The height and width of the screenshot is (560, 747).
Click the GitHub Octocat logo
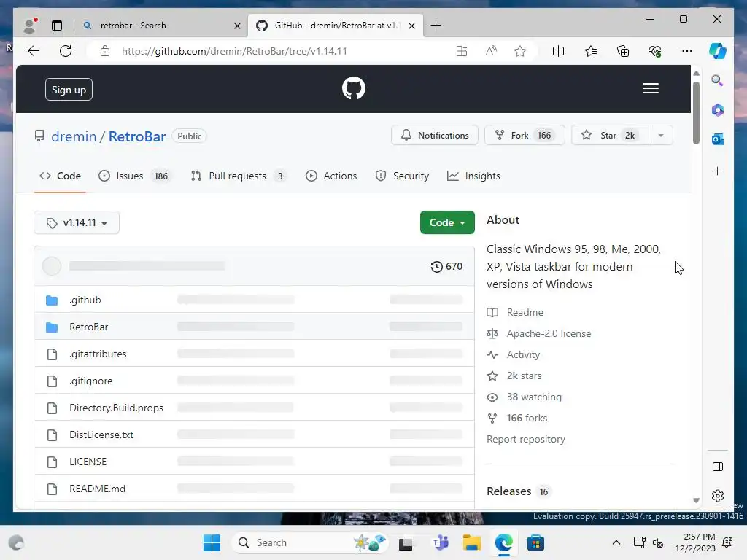pos(354,88)
